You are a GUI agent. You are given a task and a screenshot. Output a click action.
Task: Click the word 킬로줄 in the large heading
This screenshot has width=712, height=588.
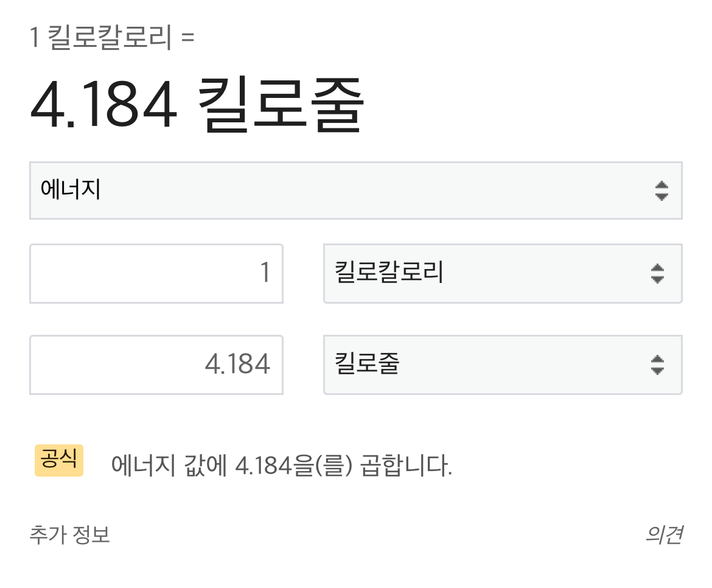281,107
